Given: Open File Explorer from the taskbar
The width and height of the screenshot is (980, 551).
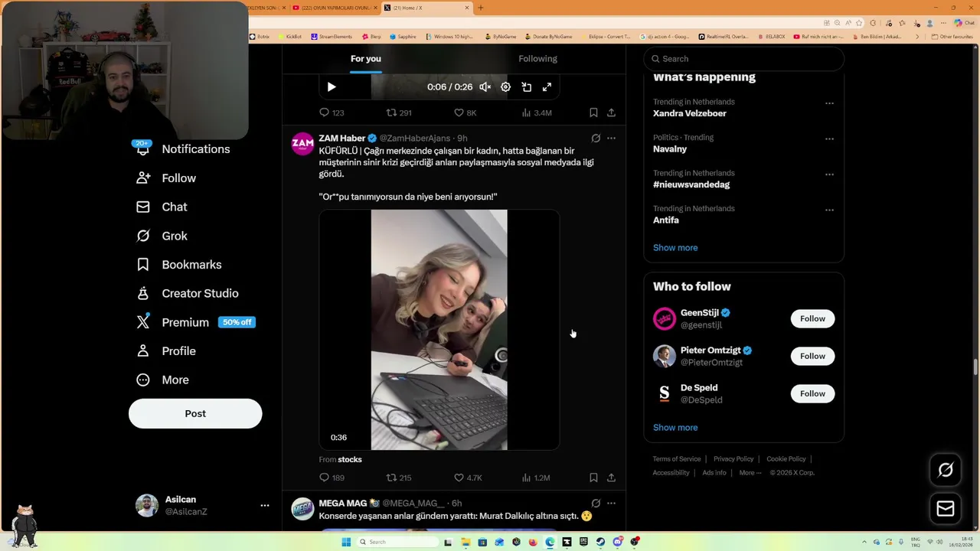Looking at the screenshot, I should pos(465,542).
